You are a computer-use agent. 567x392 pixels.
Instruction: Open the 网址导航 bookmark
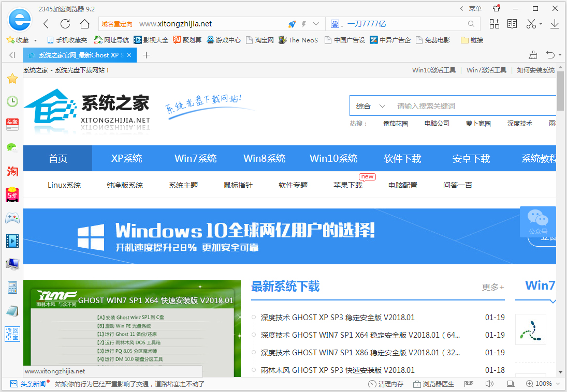point(111,40)
